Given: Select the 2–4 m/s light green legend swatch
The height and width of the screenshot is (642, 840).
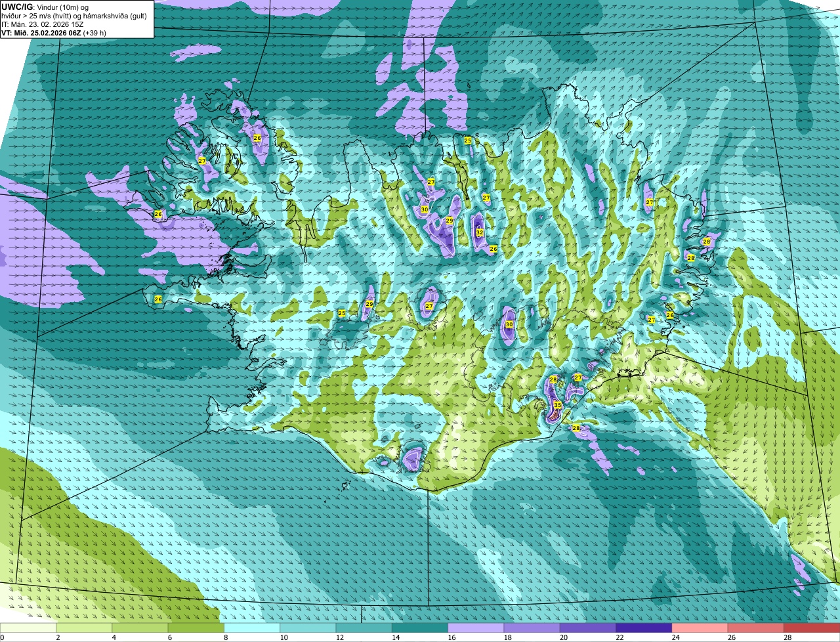Looking at the screenshot, I should click(x=85, y=628).
